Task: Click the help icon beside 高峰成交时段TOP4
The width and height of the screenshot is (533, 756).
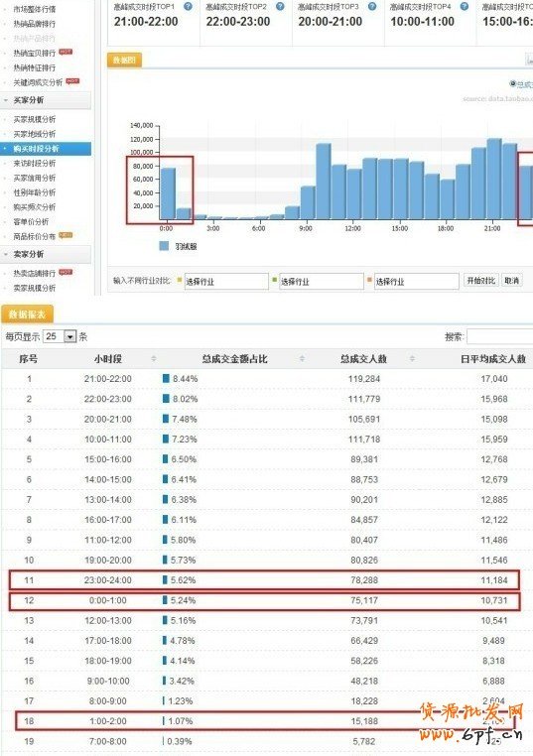Action: click(x=465, y=6)
